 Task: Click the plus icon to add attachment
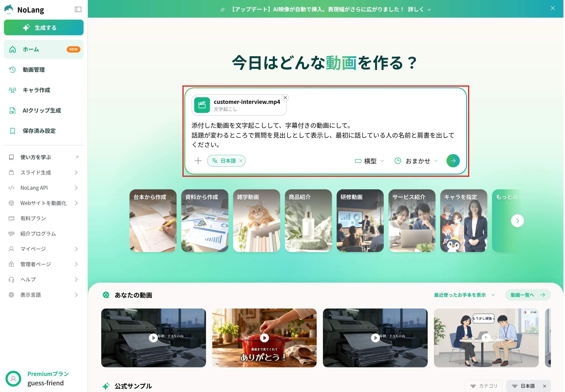[198, 161]
